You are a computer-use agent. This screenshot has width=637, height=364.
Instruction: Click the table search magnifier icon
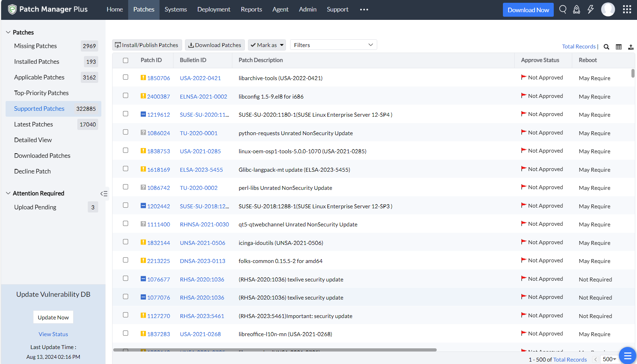(x=606, y=47)
